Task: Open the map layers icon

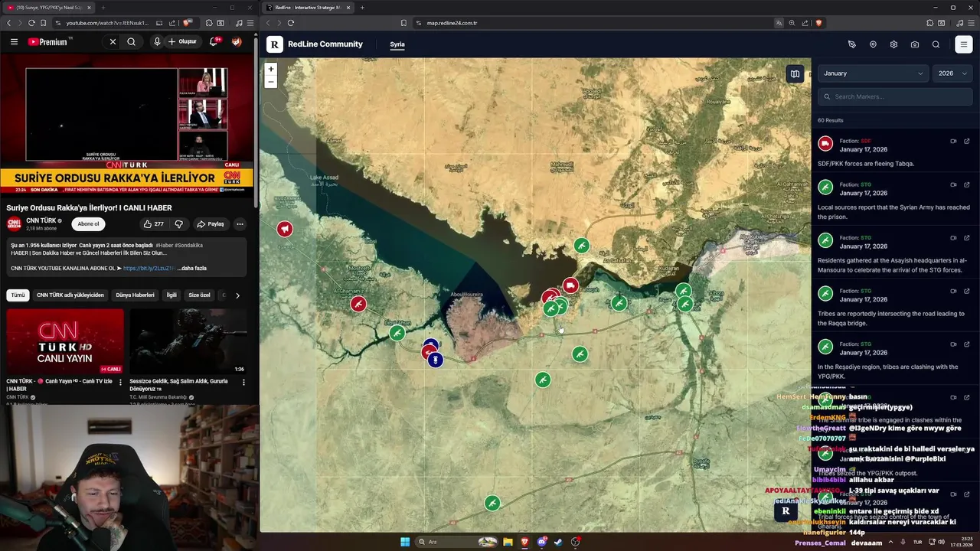Action: click(x=795, y=74)
